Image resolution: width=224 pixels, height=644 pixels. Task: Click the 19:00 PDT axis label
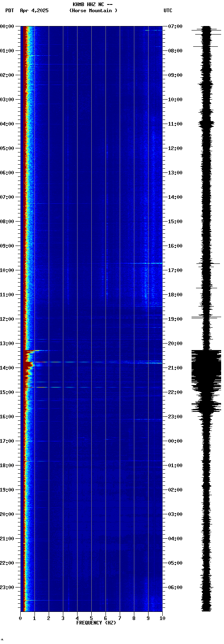7,490
